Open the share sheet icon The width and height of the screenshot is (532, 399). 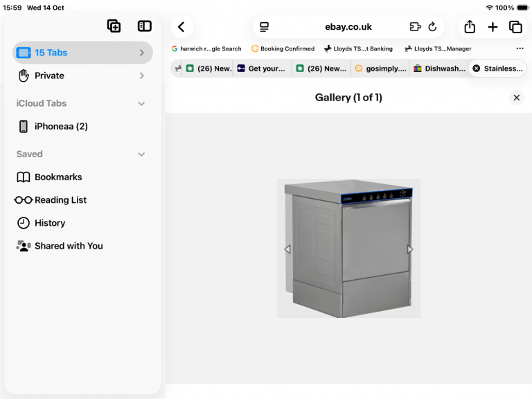(470, 27)
